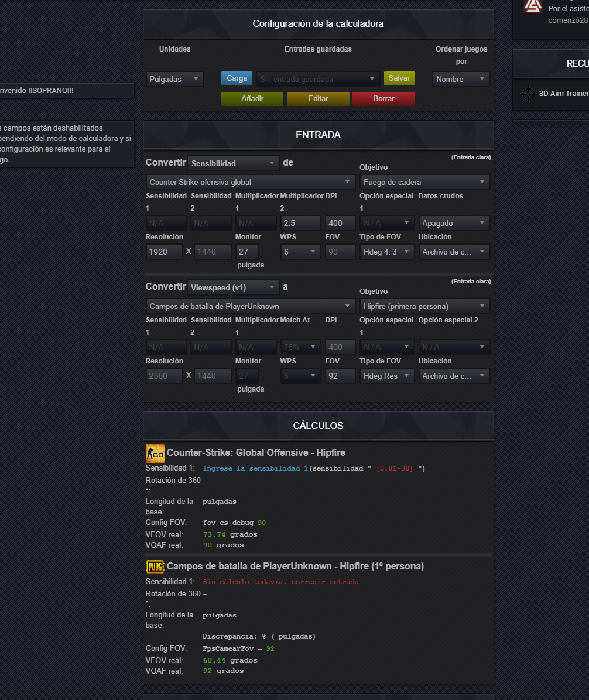Open the Hdeg Res FOV type dropdown

tap(387, 376)
